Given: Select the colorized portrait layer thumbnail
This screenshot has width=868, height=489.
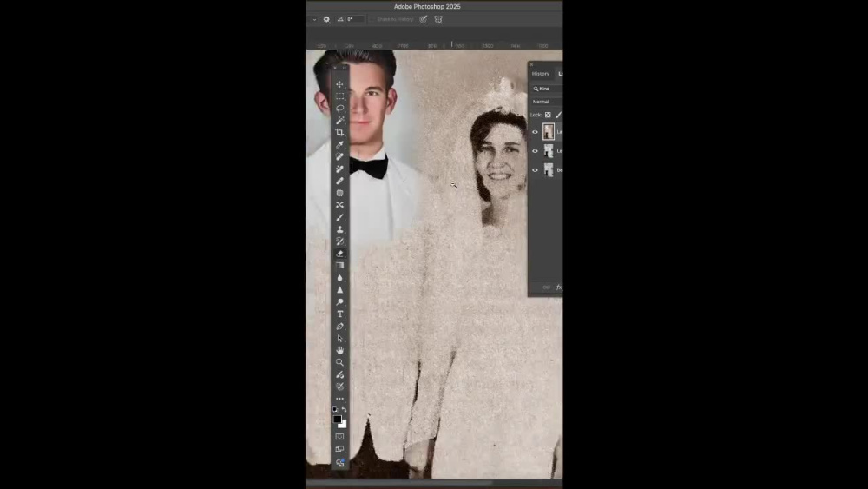Looking at the screenshot, I should 548,132.
